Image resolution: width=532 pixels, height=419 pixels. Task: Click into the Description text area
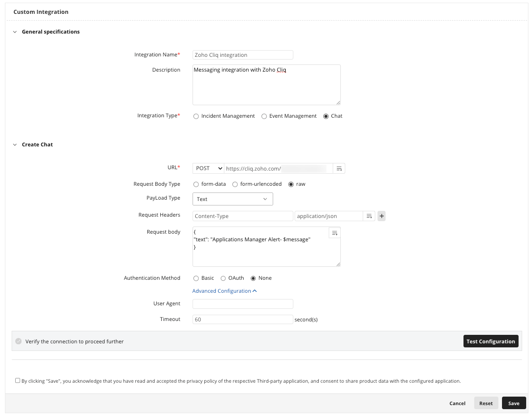(267, 85)
